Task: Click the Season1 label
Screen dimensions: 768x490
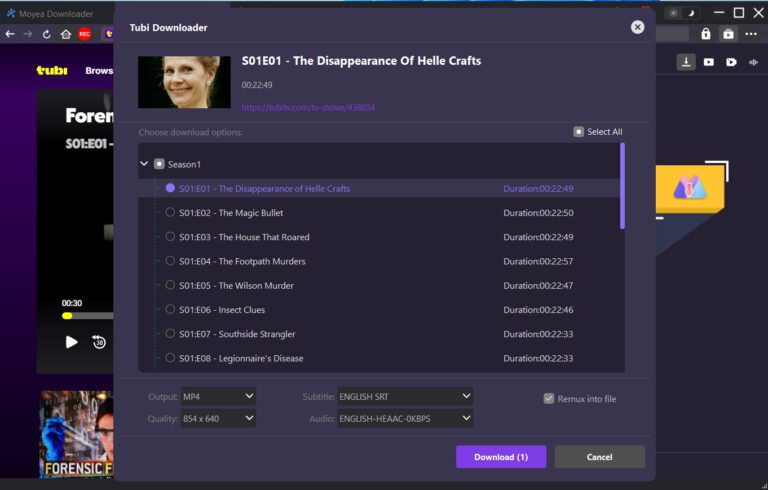Action: tap(184, 164)
